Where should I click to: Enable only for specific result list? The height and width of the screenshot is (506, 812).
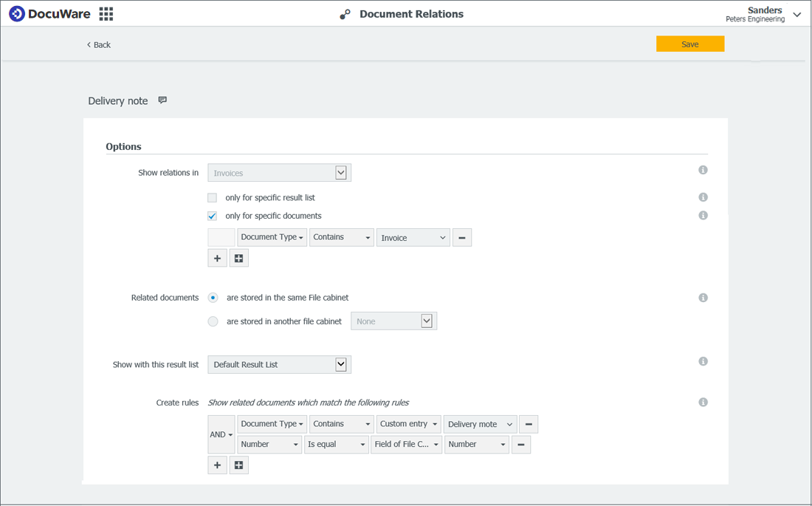tap(213, 198)
